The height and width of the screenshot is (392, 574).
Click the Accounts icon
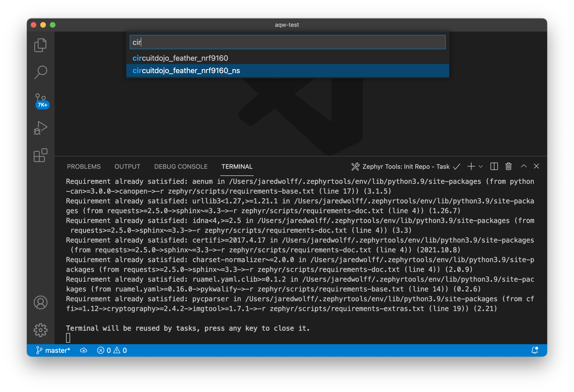(x=40, y=302)
